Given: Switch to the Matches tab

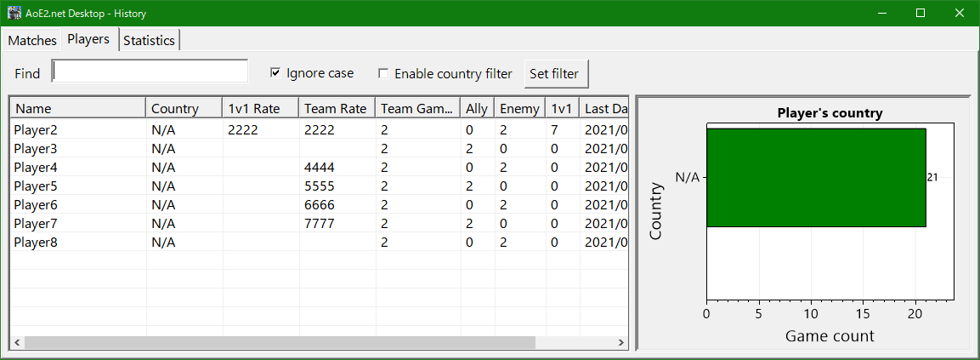Looking at the screenshot, I should click(32, 40).
